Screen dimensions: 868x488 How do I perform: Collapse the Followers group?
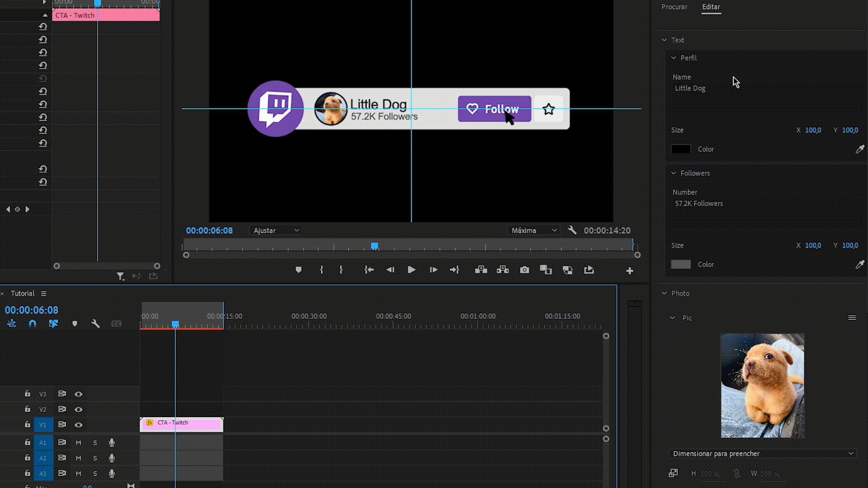pyautogui.click(x=674, y=173)
